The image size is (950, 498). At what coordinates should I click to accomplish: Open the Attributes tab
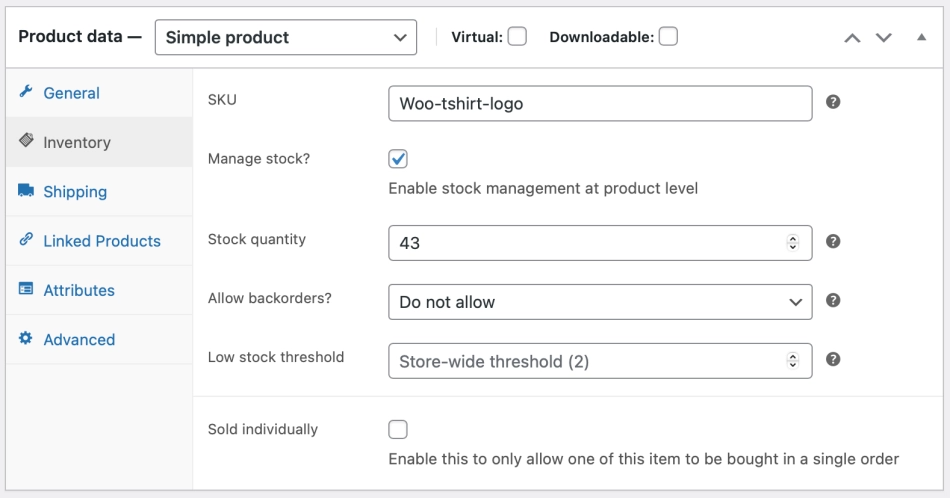(x=79, y=290)
